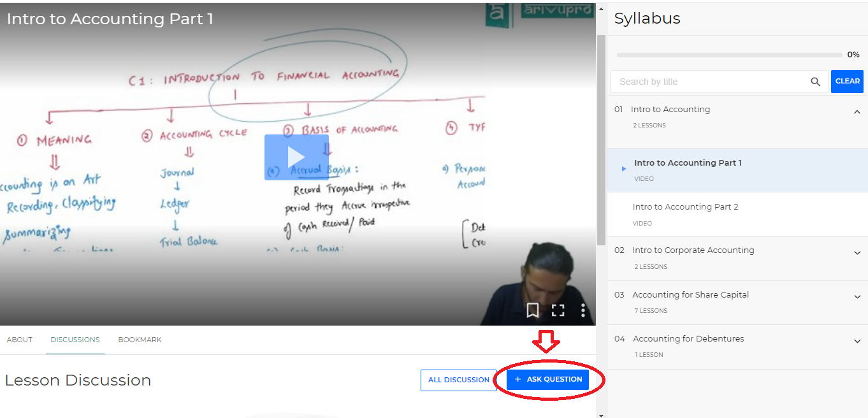
Task: Click the vertical scrollbar thumb beside the video
Action: click(x=601, y=139)
